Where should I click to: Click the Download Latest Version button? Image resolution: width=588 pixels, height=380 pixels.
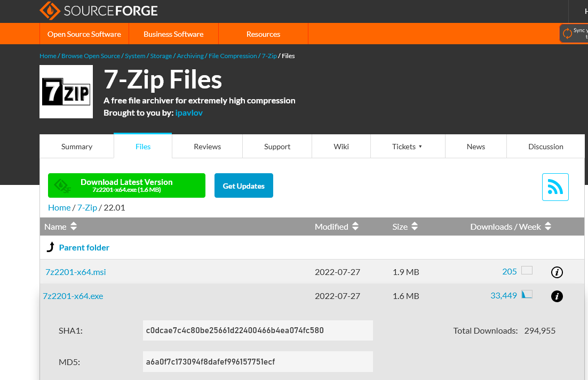(x=127, y=185)
